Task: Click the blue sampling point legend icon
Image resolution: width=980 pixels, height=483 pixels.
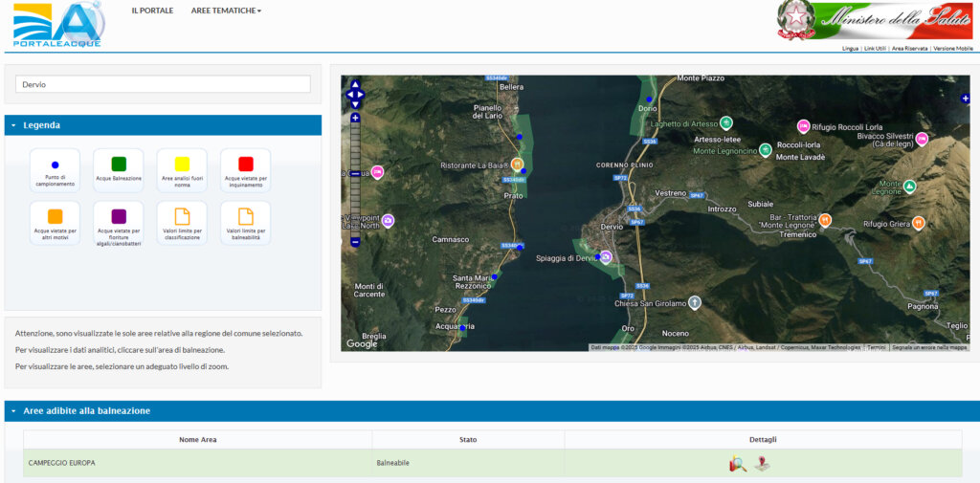Action: coord(55,165)
